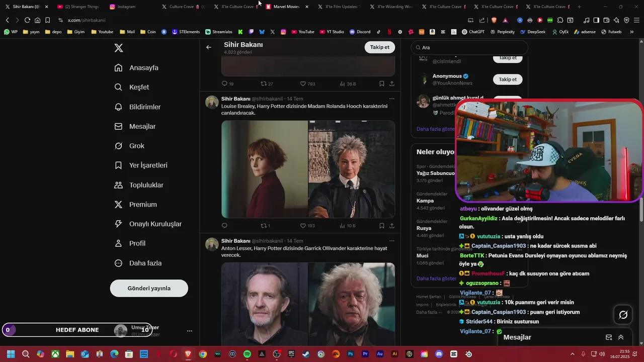Reply icon on Louise Brealey post
The height and width of the screenshot is (362, 644).
coord(224,226)
